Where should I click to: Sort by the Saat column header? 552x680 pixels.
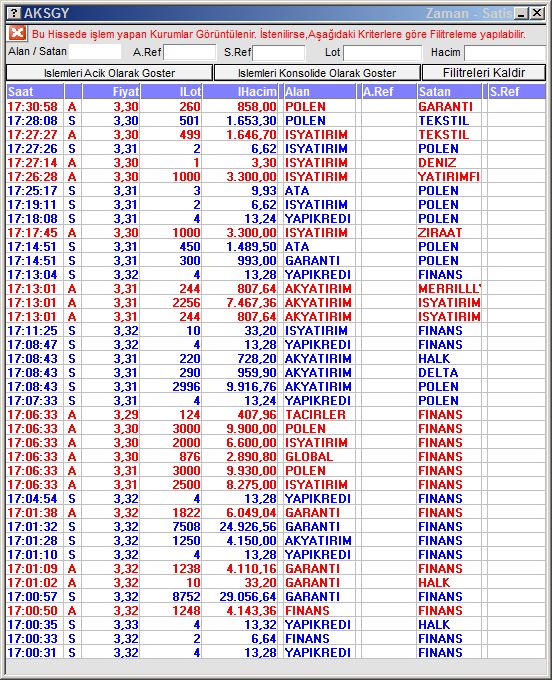35,92
